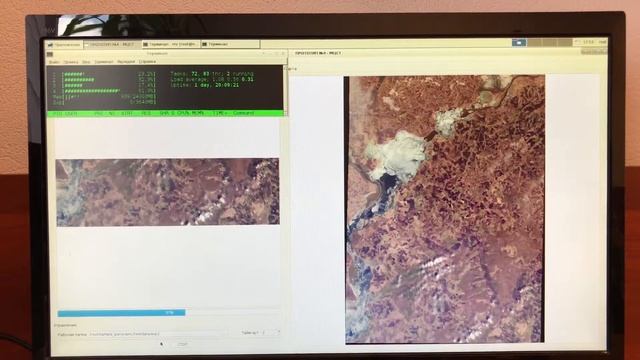The image size is (640, 360).
Task: Open the terminal Tabs menu
Action: point(126,62)
